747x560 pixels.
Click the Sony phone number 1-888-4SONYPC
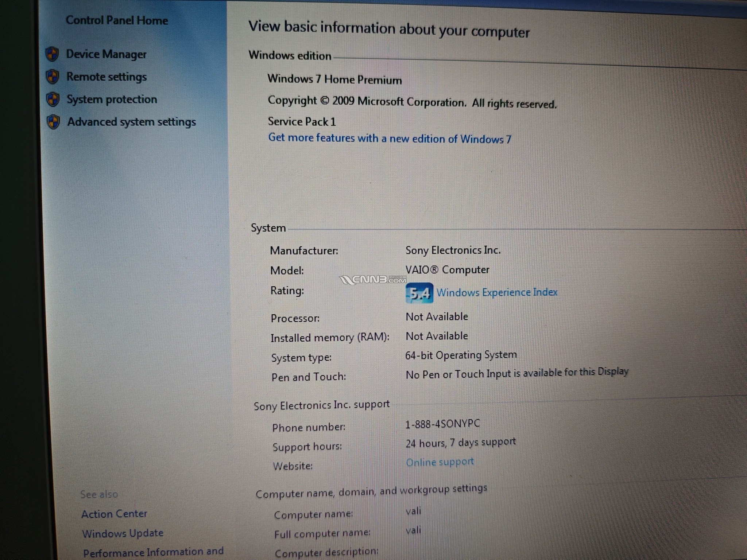(x=442, y=424)
